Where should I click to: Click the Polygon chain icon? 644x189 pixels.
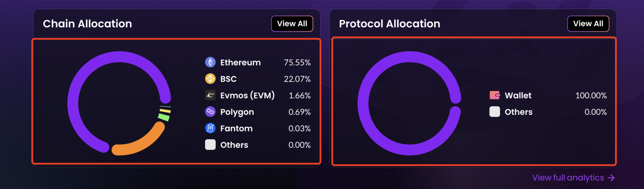(x=210, y=112)
